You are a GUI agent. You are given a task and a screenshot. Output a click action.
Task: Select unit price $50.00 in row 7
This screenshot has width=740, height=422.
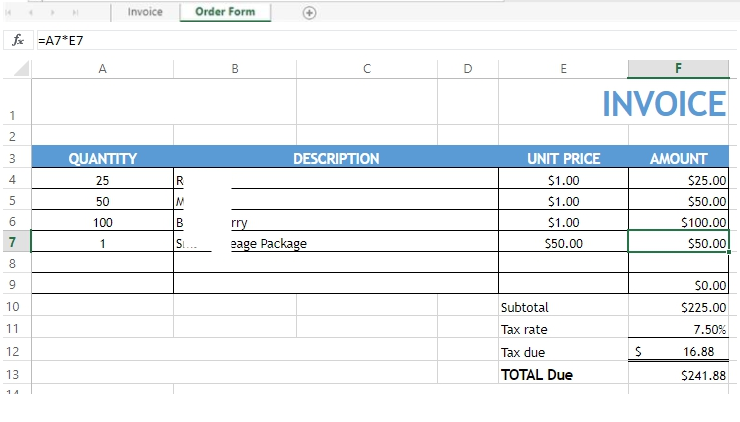563,242
